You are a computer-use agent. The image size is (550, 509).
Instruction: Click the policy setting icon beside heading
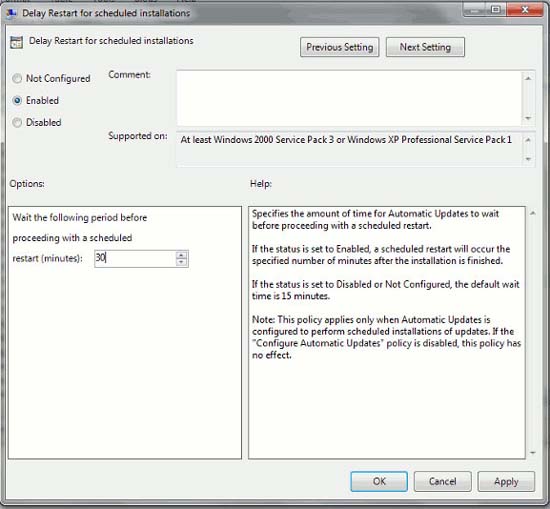click(16, 42)
